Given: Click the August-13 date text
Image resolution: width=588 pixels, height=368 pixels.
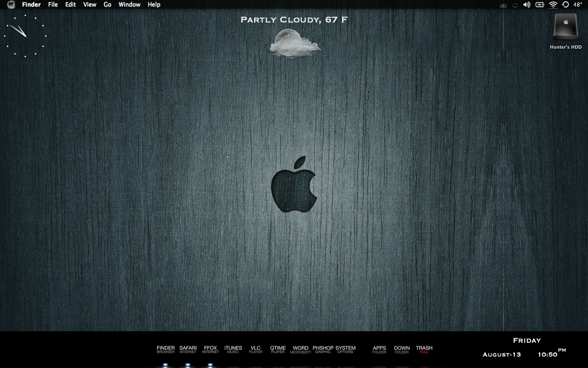Looking at the screenshot, I should (x=502, y=355).
